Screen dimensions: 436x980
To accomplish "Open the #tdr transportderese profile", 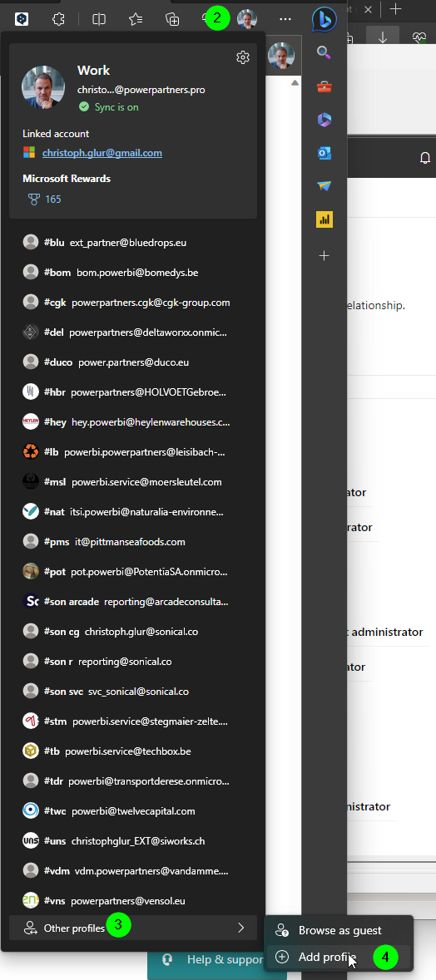I will [x=133, y=781].
